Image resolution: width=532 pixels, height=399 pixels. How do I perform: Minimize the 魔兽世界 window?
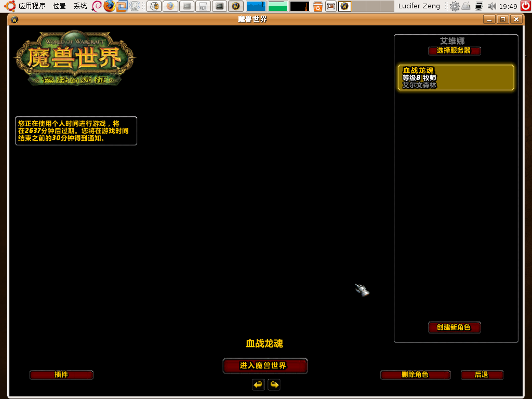tap(489, 19)
